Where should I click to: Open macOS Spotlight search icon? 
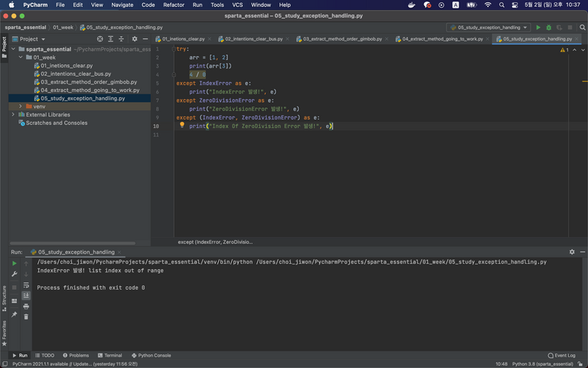pyautogui.click(x=501, y=5)
